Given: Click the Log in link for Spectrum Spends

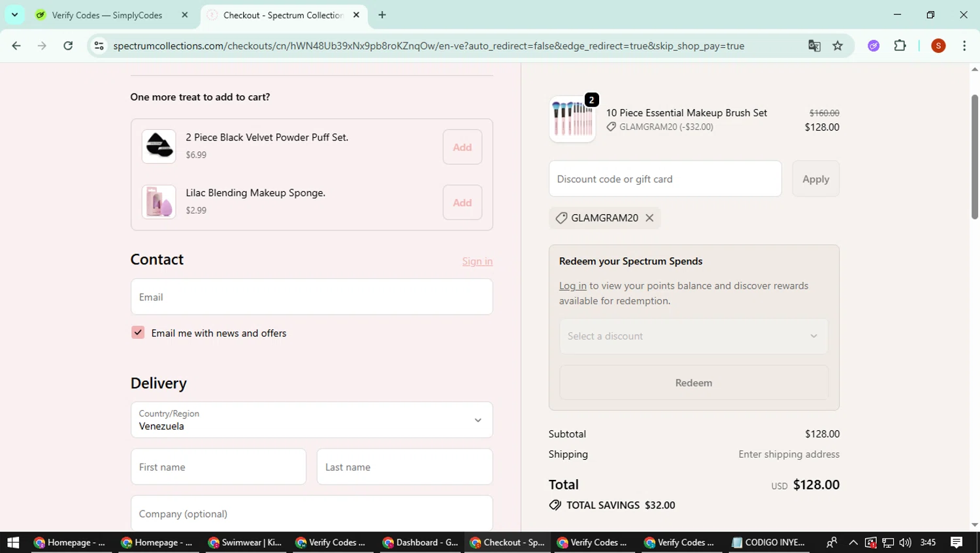Looking at the screenshot, I should (x=573, y=286).
